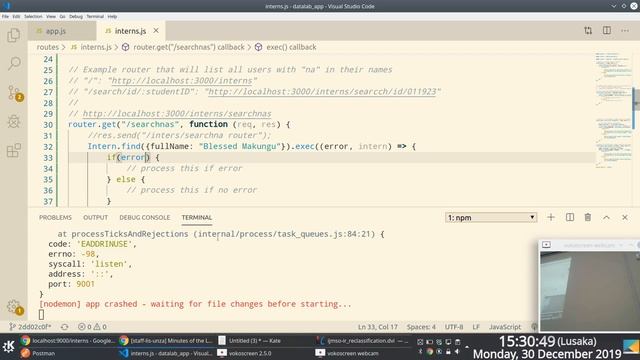Click the Synchronize Changes icon in status bar
This screenshot has width=640, height=360.
[64, 327]
